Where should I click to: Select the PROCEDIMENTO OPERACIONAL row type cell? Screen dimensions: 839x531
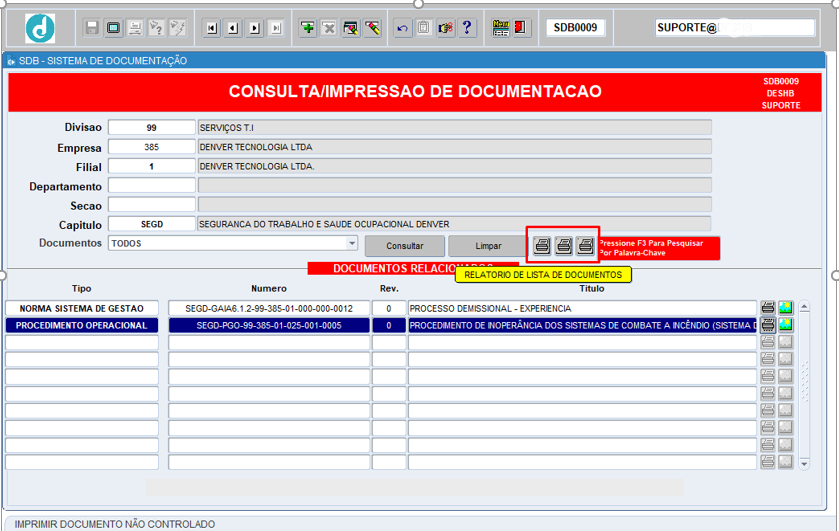[81, 326]
